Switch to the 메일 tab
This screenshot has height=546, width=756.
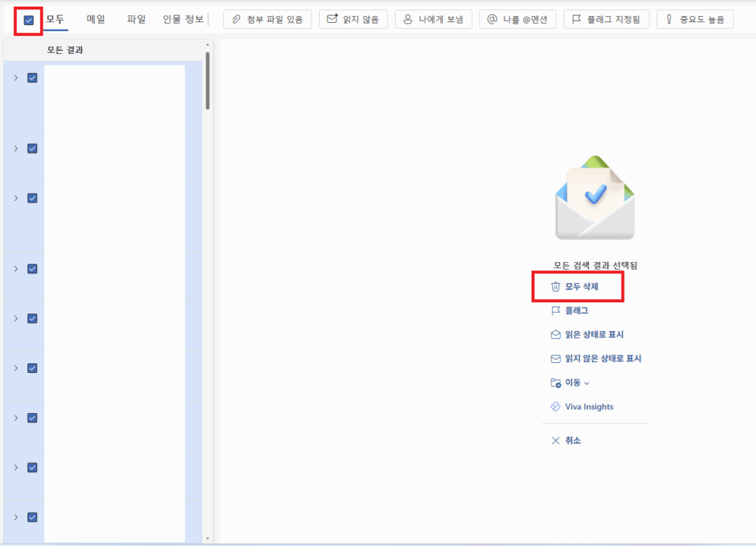pos(94,18)
